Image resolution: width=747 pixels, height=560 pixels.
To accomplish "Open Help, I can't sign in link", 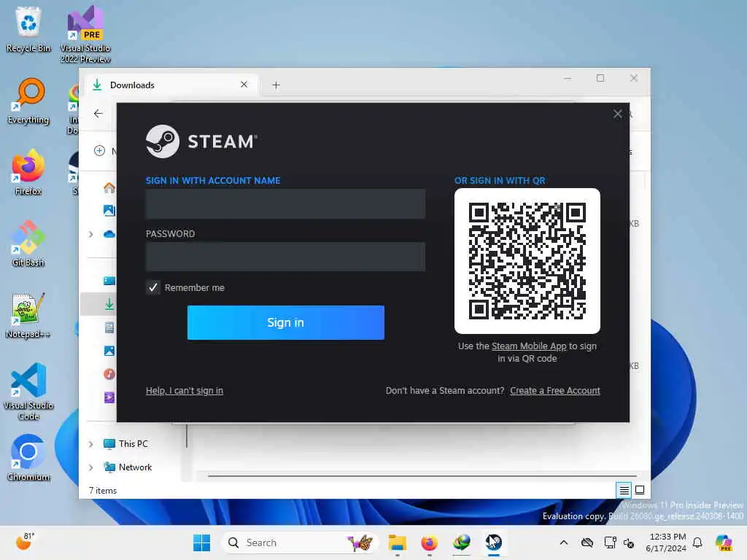I will [185, 391].
